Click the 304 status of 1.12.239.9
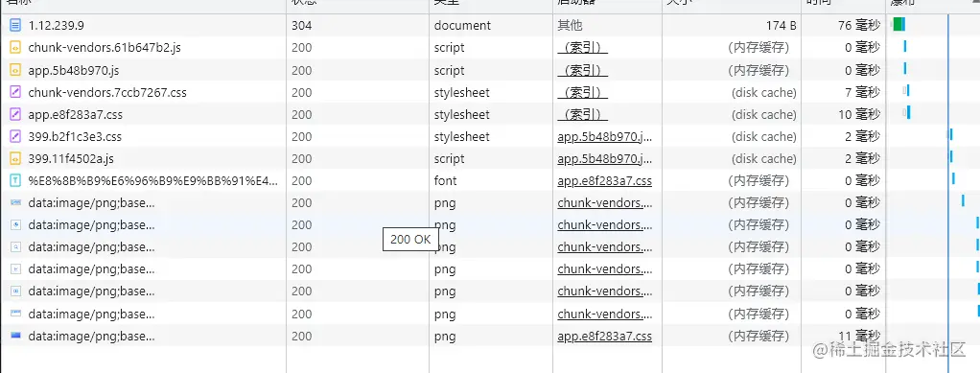Image resolution: width=980 pixels, height=373 pixels. coord(301,26)
